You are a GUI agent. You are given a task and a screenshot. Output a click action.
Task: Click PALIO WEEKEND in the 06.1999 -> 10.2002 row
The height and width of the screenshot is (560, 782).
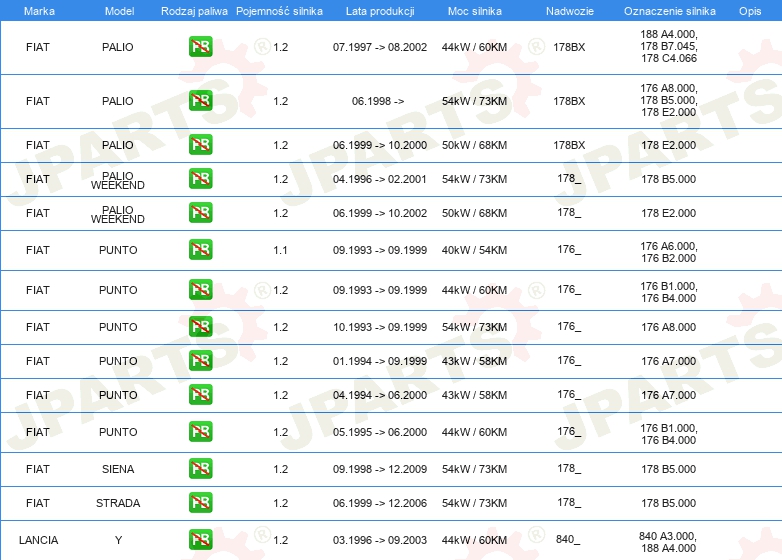pyautogui.click(x=118, y=214)
